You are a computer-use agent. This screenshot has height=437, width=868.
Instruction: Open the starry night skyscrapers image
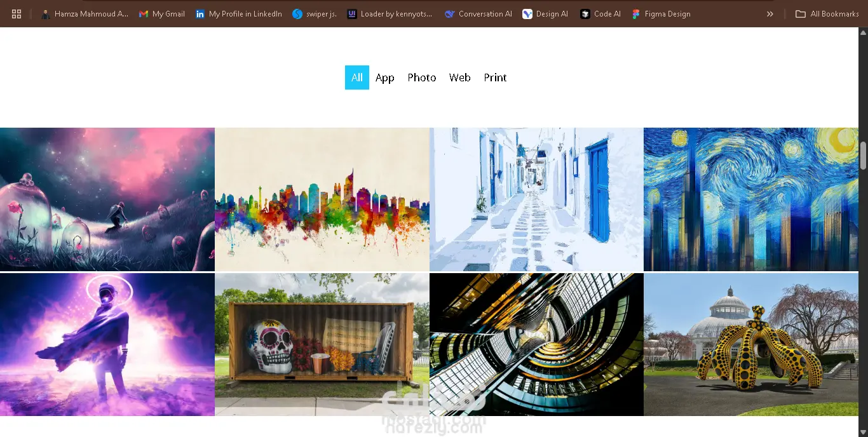[x=751, y=199]
